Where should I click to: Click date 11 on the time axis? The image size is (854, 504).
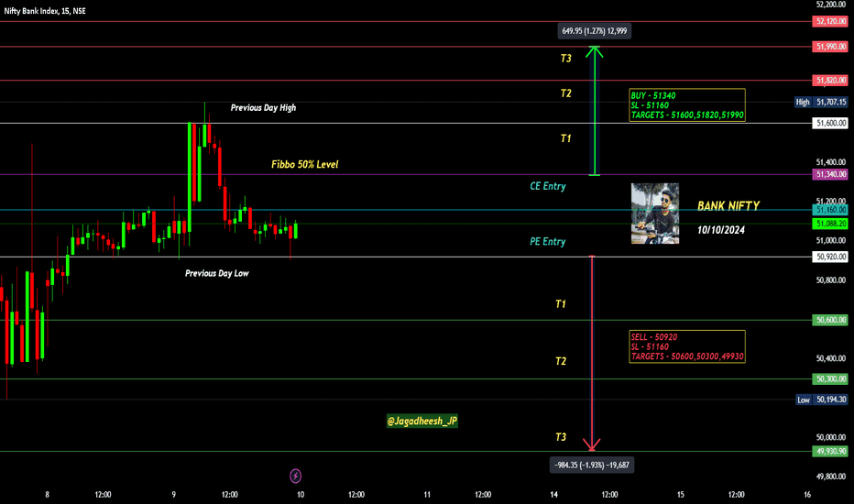427,495
